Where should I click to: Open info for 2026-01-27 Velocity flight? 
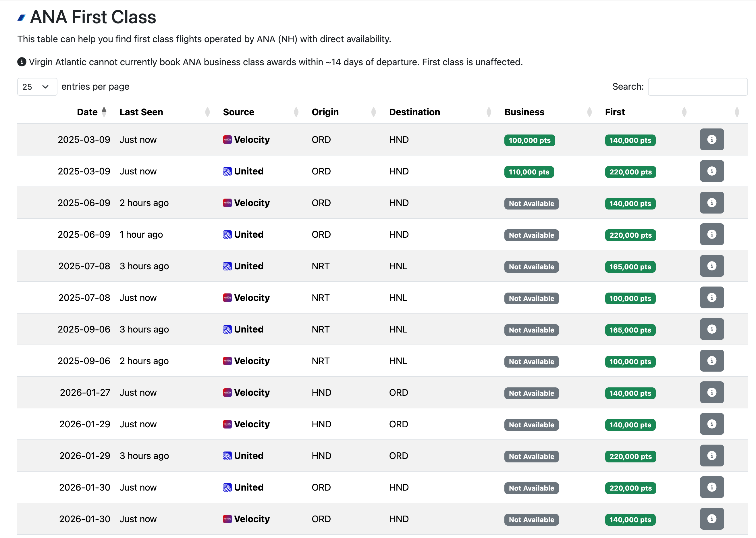coord(712,392)
